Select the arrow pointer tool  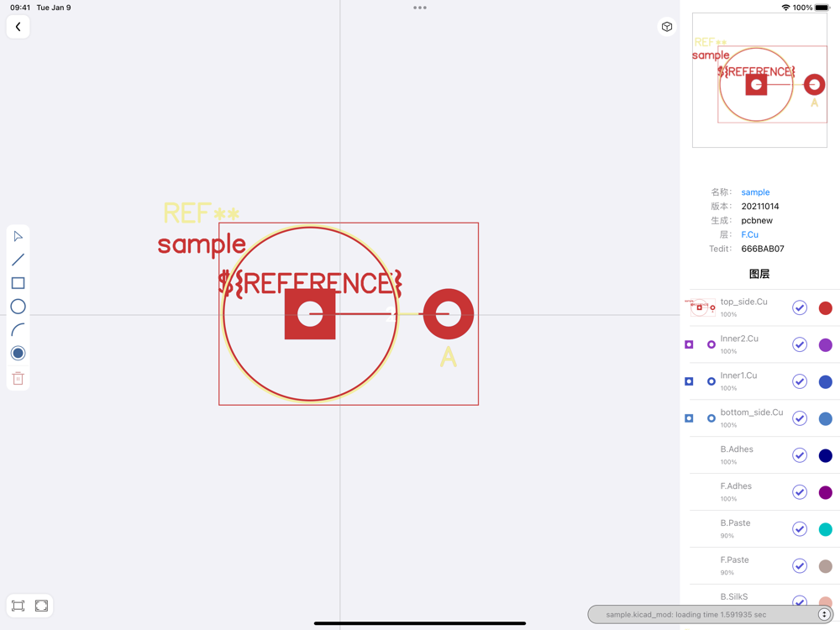pyautogui.click(x=18, y=236)
